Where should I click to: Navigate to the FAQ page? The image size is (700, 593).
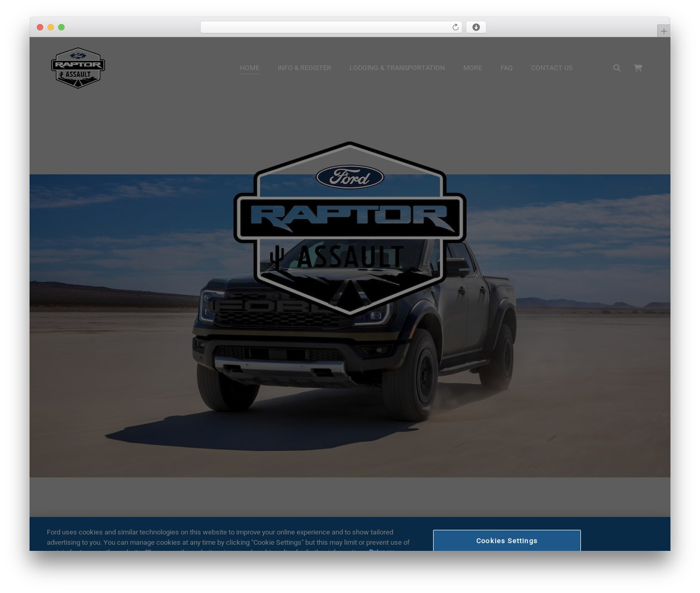(x=506, y=68)
